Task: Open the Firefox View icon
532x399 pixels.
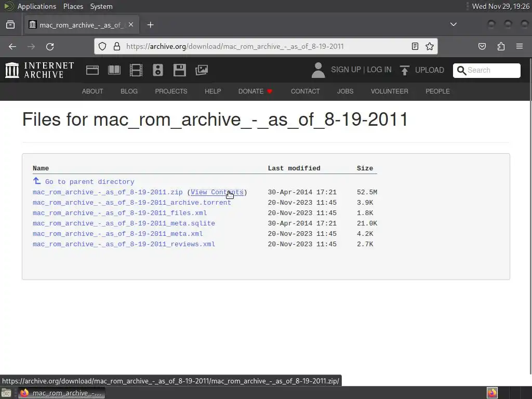Action: tap(10, 25)
